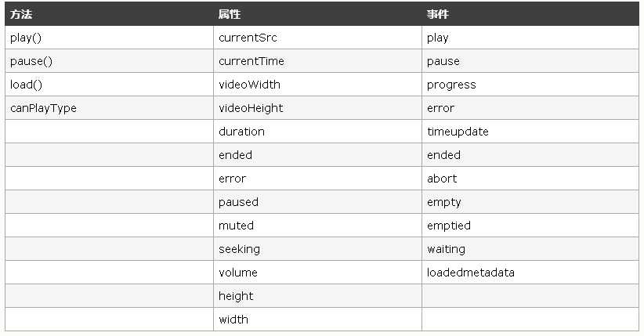This screenshot has height=336, width=644.
Task: Click the seeking property cell
Action: click(317, 248)
